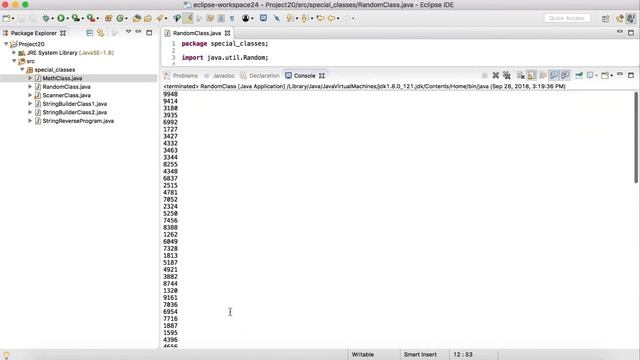Click the Pin Console icon
This screenshot has width=640, height=360.
[x=579, y=76]
